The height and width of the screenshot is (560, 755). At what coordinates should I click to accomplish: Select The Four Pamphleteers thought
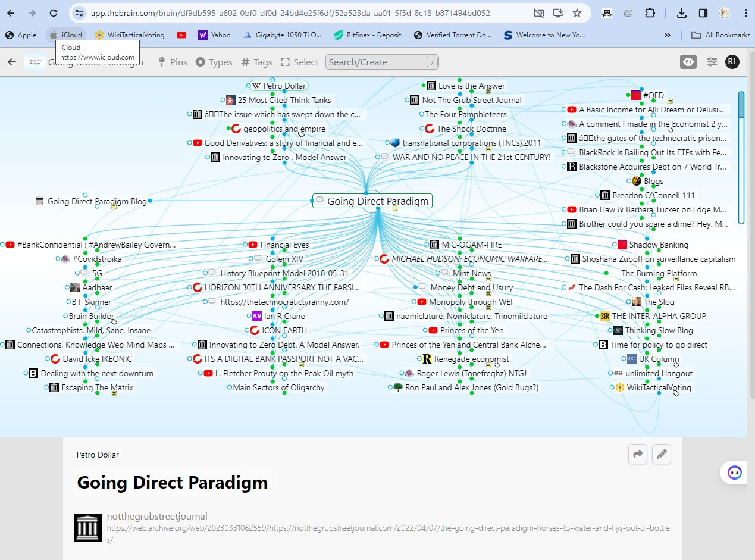coord(466,114)
